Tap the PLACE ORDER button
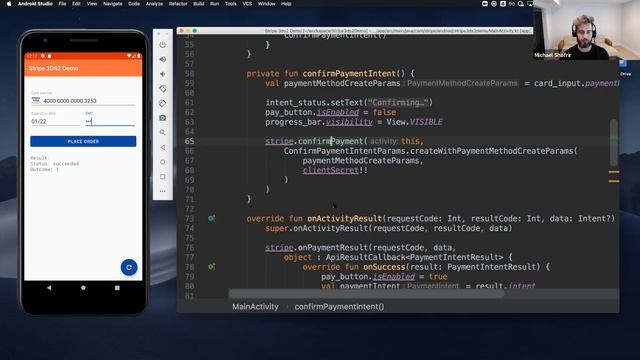Image resolution: width=640 pixels, height=360 pixels. pos(83,141)
